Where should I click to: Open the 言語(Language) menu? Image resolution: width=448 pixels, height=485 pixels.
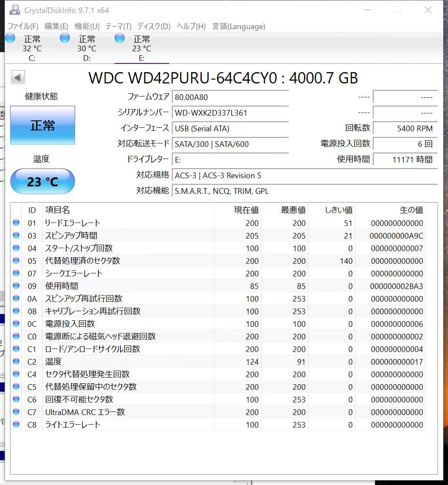point(239,26)
